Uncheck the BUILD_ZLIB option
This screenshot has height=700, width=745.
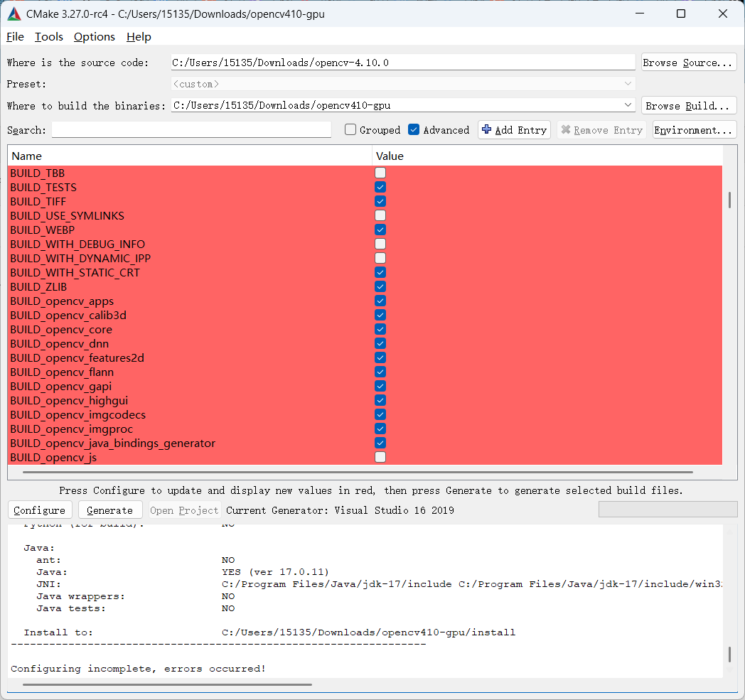(380, 286)
